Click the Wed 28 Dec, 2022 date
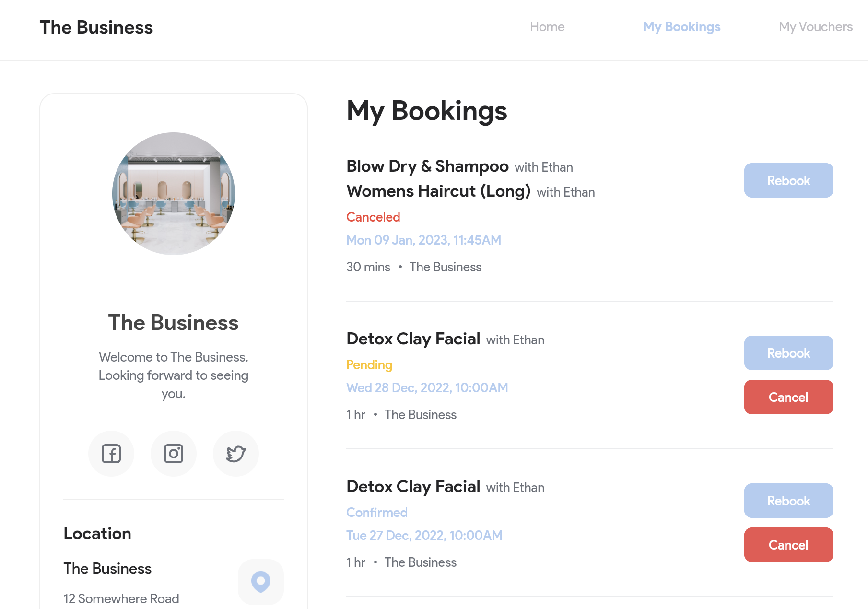Image resolution: width=868 pixels, height=609 pixels. click(427, 387)
